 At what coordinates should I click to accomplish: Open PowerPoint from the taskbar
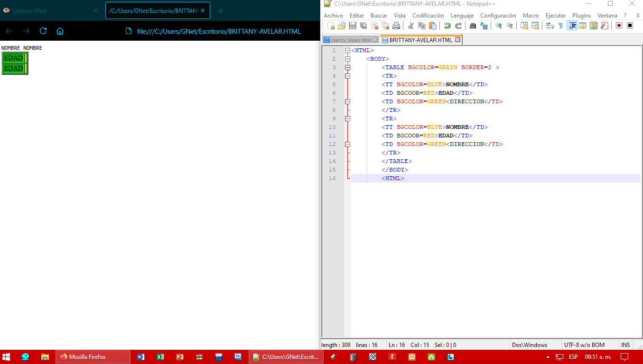179,357
